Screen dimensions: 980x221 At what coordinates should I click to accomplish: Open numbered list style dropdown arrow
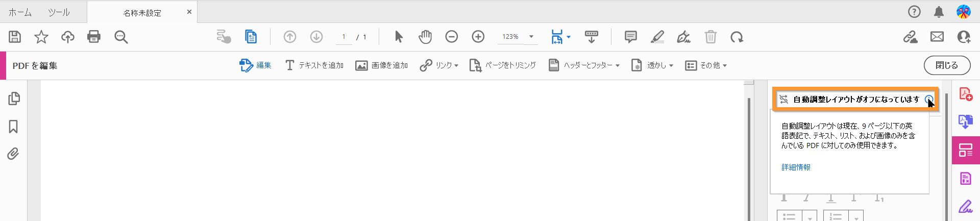click(856, 216)
